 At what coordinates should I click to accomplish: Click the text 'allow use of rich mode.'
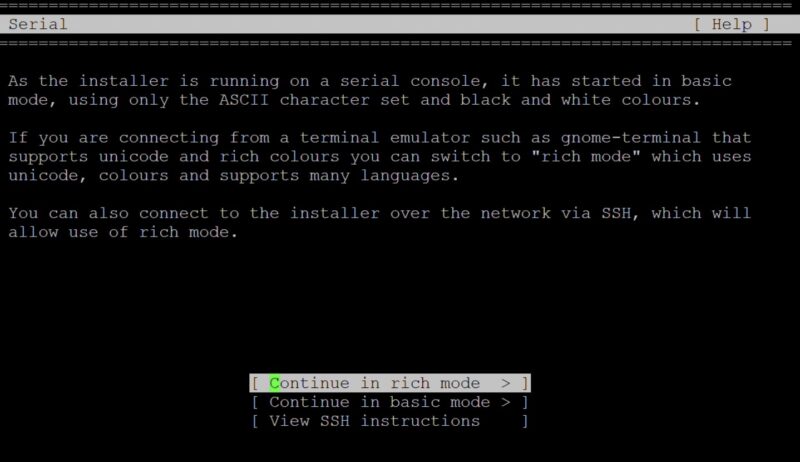(123, 232)
